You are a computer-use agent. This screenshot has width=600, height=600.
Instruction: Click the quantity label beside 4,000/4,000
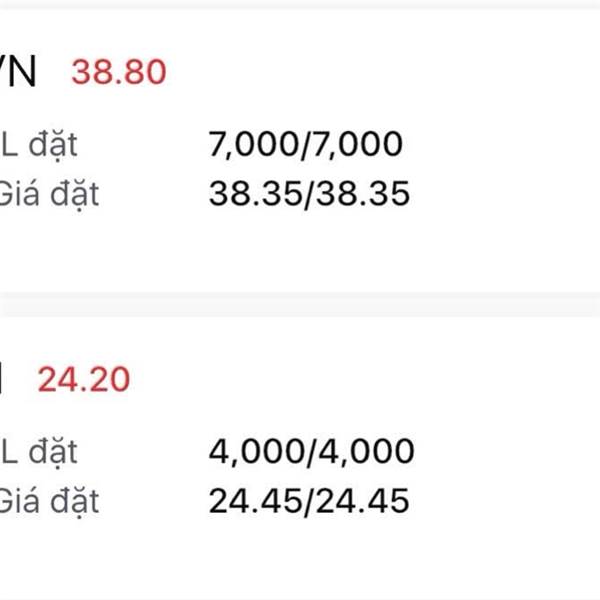39,452
